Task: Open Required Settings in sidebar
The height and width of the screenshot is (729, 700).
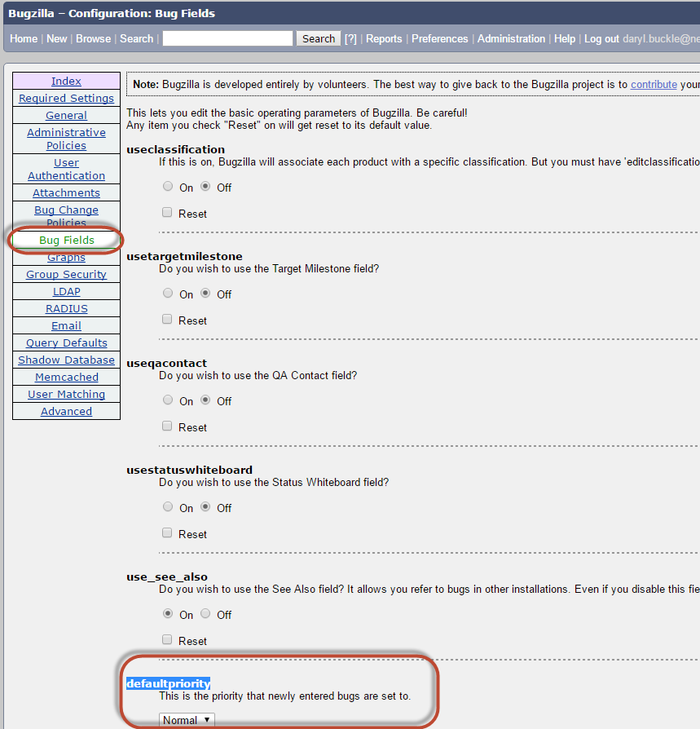Action: 67,98
